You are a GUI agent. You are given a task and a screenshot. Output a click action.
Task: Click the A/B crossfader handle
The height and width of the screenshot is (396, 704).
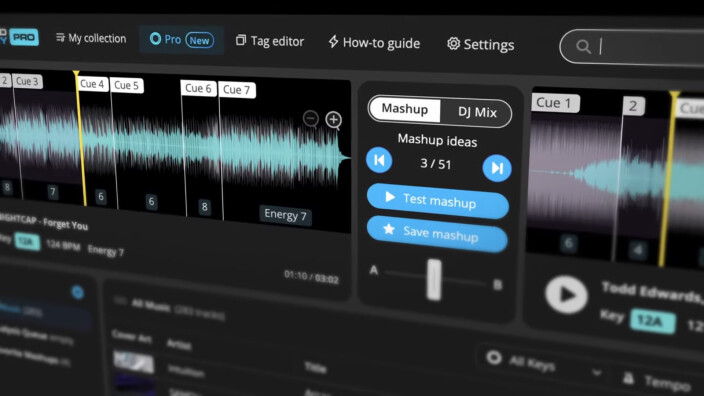tap(434, 279)
